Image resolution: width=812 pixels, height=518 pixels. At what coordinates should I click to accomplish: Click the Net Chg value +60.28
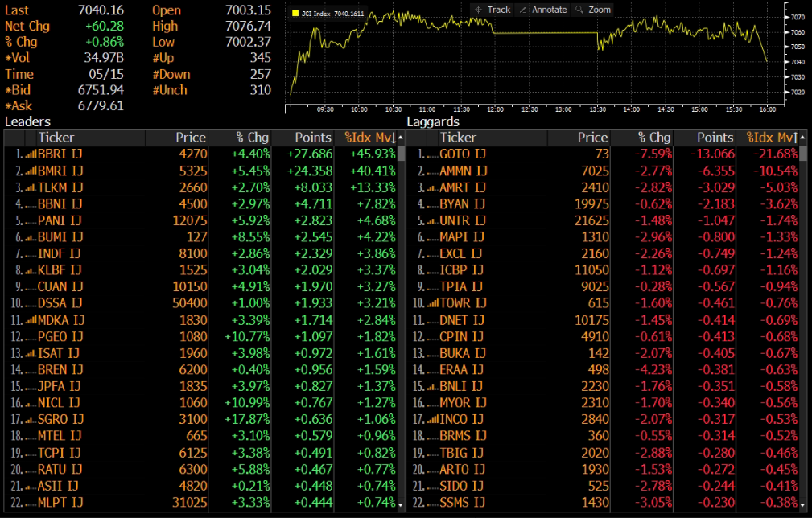pos(105,27)
